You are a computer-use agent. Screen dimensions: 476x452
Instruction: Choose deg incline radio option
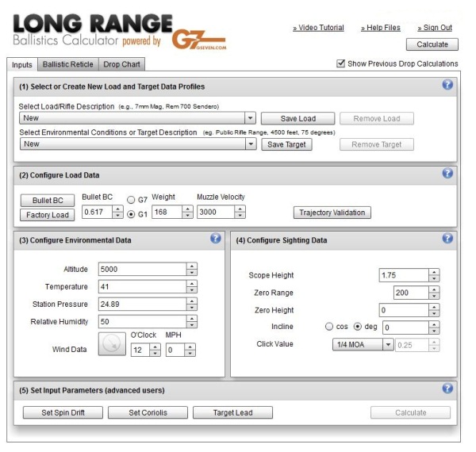point(358,327)
